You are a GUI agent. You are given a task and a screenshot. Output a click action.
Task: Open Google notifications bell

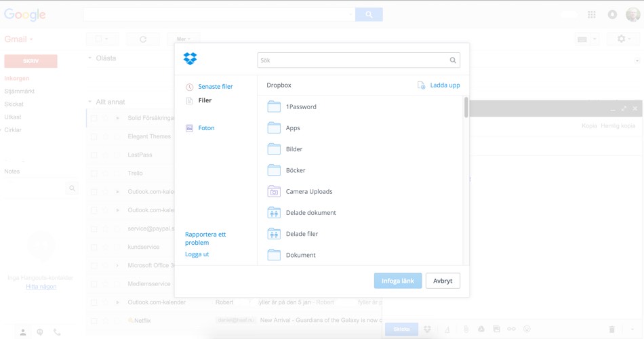612,15
